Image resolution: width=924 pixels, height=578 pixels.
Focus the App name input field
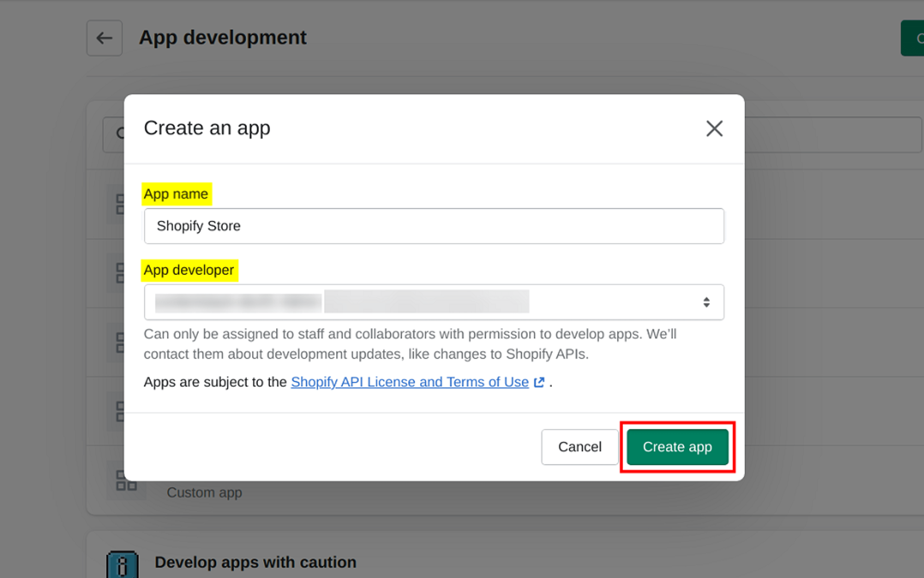tap(434, 226)
